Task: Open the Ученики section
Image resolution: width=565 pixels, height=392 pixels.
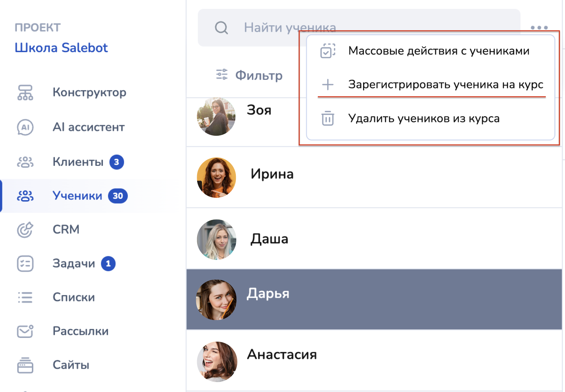Action: [x=77, y=196]
